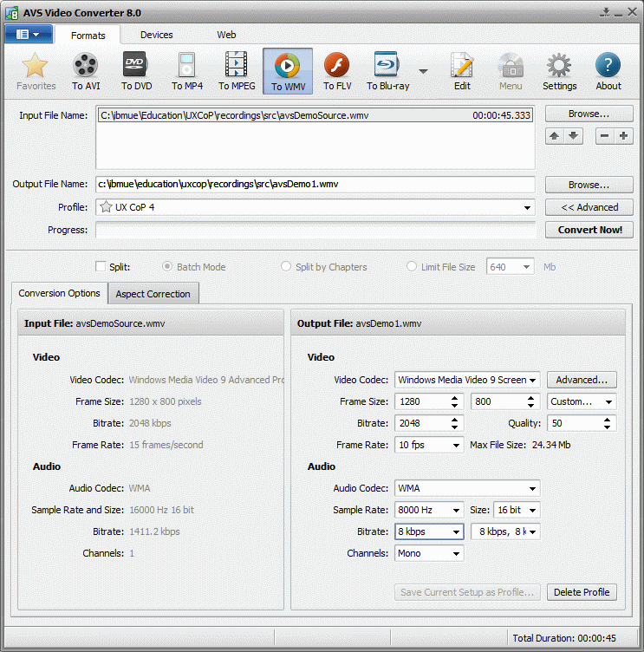Browse for the input file

[x=589, y=114]
